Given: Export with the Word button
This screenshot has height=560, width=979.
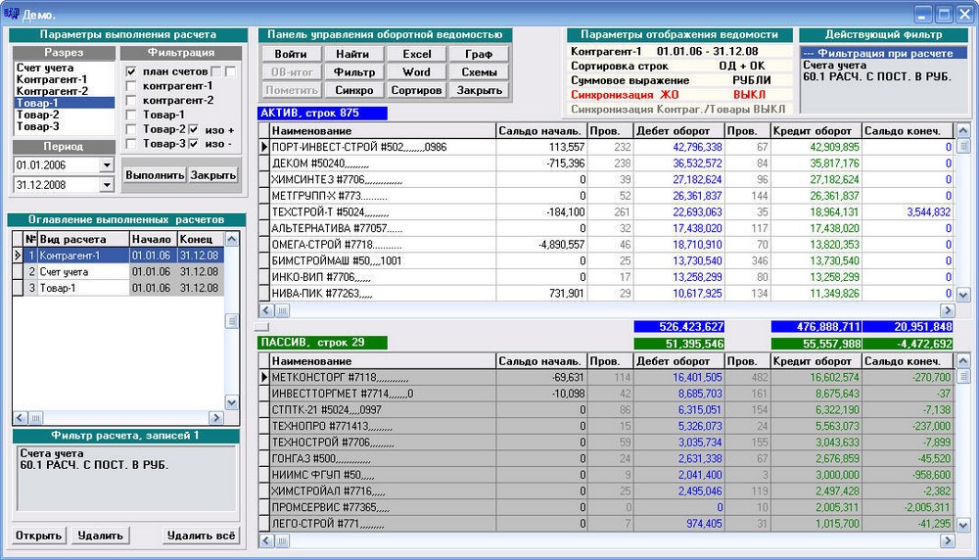Looking at the screenshot, I should [416, 72].
